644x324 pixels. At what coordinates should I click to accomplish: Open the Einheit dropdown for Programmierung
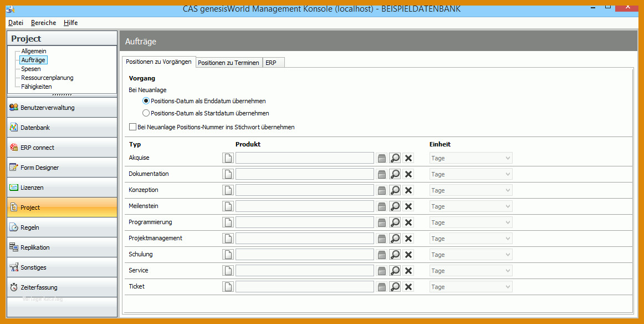[x=471, y=222]
